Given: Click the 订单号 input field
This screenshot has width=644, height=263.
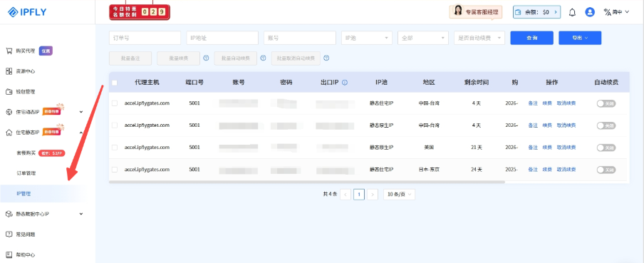Looking at the screenshot, I should point(145,38).
